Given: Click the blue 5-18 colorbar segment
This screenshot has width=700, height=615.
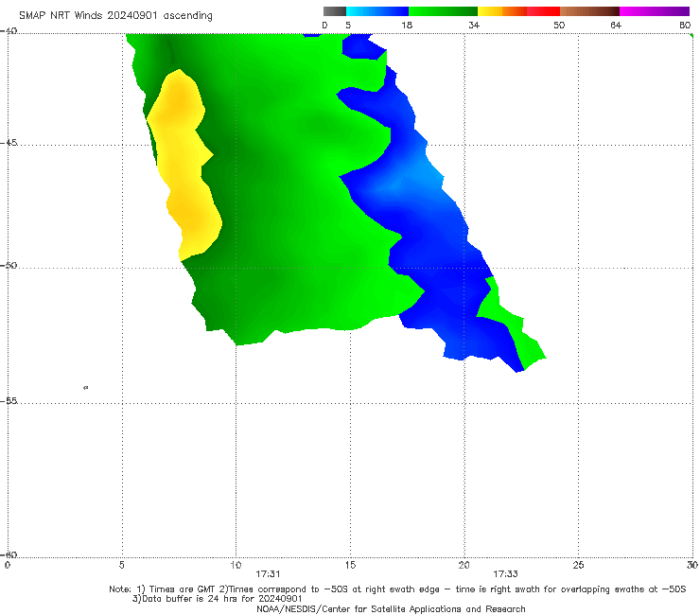Looking at the screenshot, I should pos(377,11).
